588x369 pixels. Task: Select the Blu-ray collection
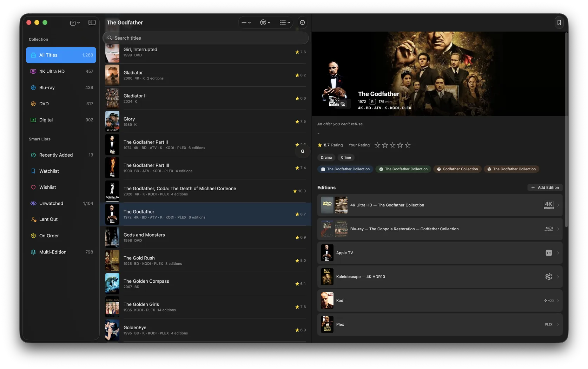point(61,87)
